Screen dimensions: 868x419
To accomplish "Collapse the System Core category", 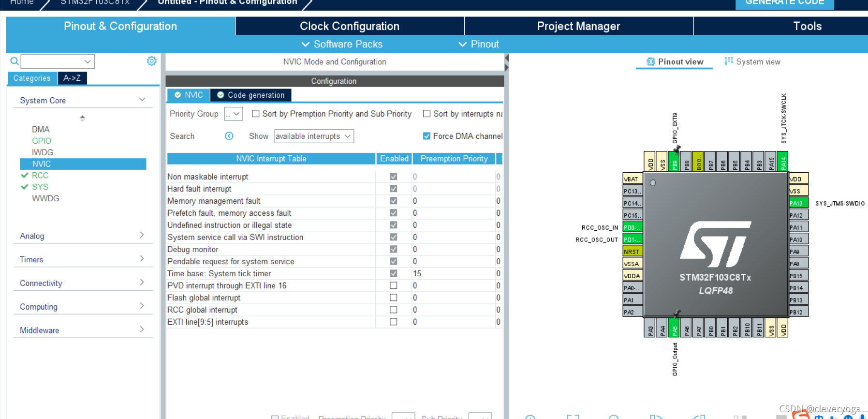I will [142, 100].
